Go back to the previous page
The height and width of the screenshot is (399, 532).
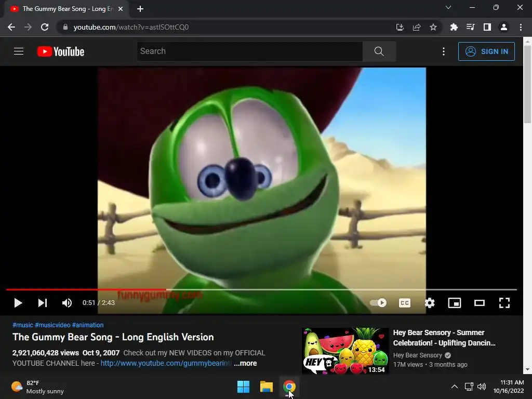11,27
